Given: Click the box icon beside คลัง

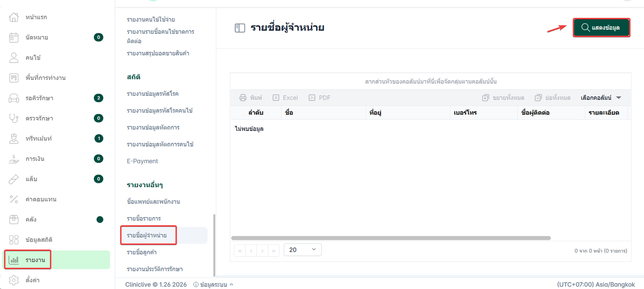Looking at the screenshot, I should pyautogui.click(x=14, y=220).
